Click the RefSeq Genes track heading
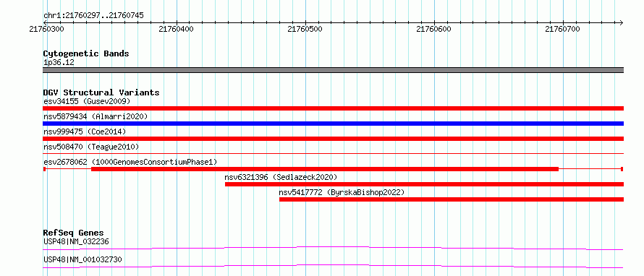Image resolution: width=644 pixels, height=276 pixels. 73,233
